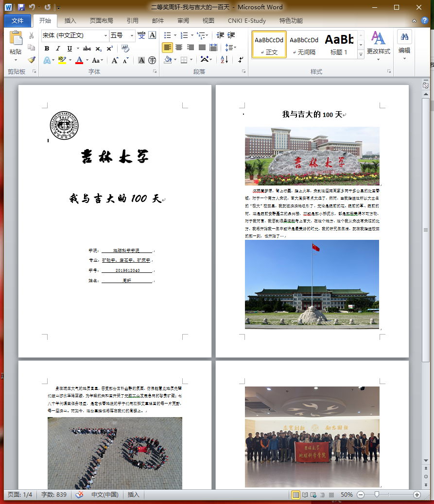Apply the 正文 style
This screenshot has height=504, width=434.
coord(269,45)
